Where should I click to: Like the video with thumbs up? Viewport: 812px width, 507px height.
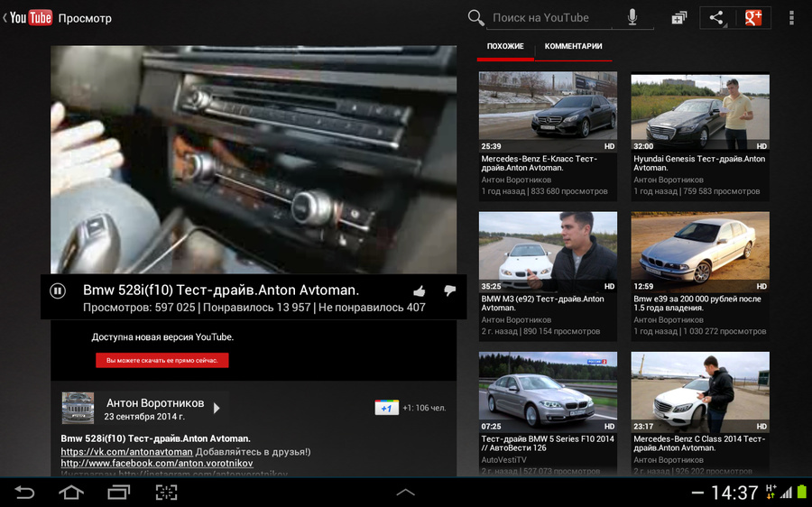click(420, 291)
